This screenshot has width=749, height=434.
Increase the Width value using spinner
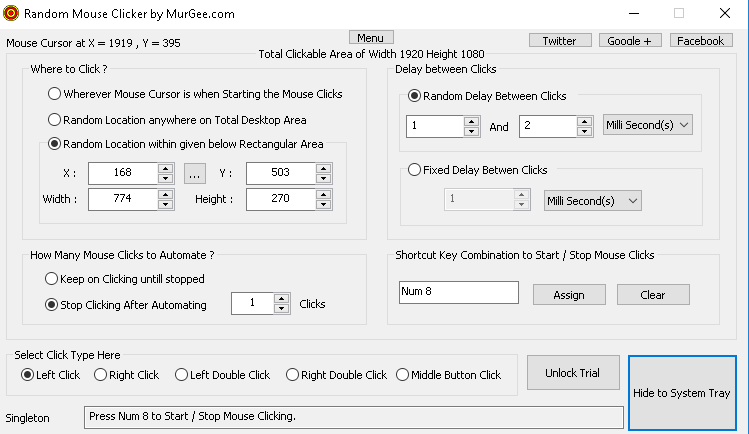click(166, 194)
